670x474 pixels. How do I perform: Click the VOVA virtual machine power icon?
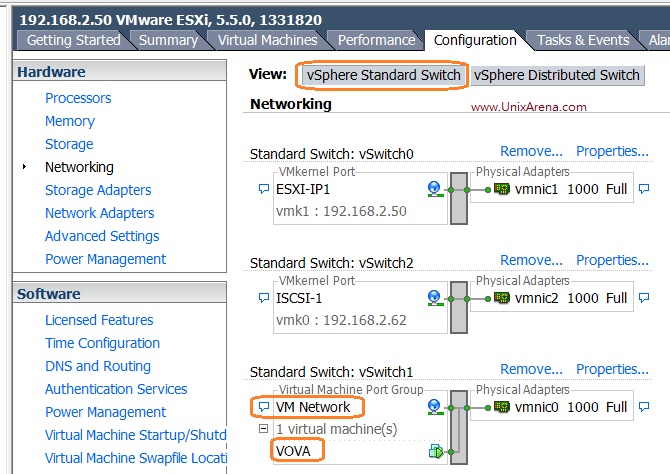(x=436, y=451)
